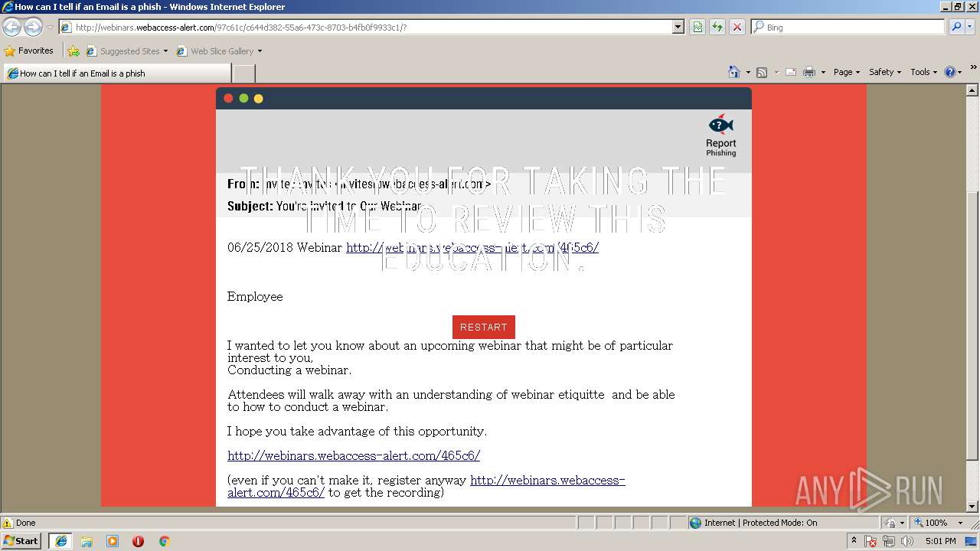Click the Internet zone globe icon
Image resolution: width=980 pixels, height=551 pixels.
point(695,523)
